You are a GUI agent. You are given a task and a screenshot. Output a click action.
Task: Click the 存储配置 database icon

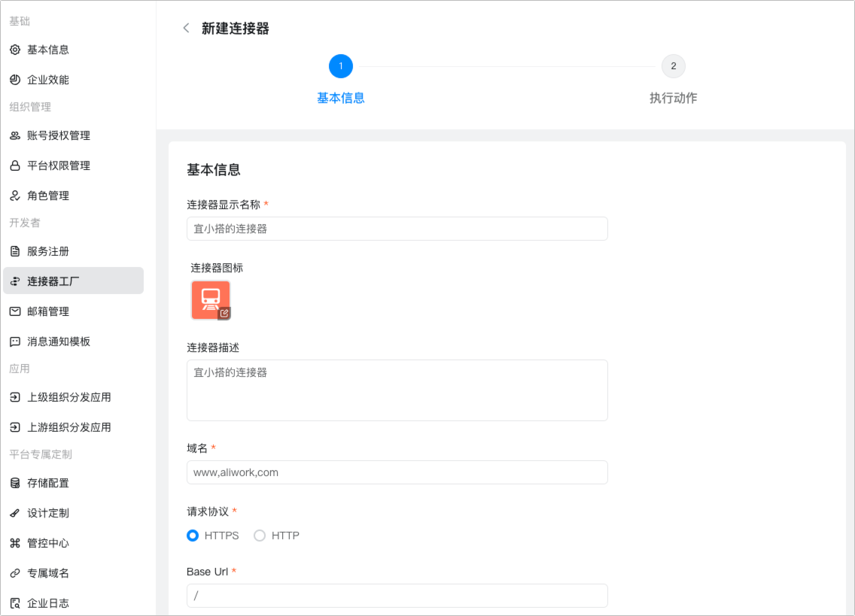point(15,483)
